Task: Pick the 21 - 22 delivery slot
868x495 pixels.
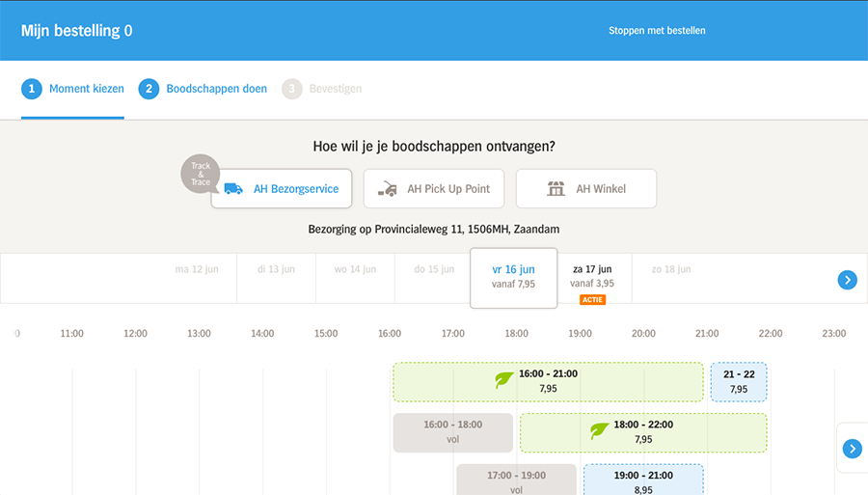Action: pos(739,382)
